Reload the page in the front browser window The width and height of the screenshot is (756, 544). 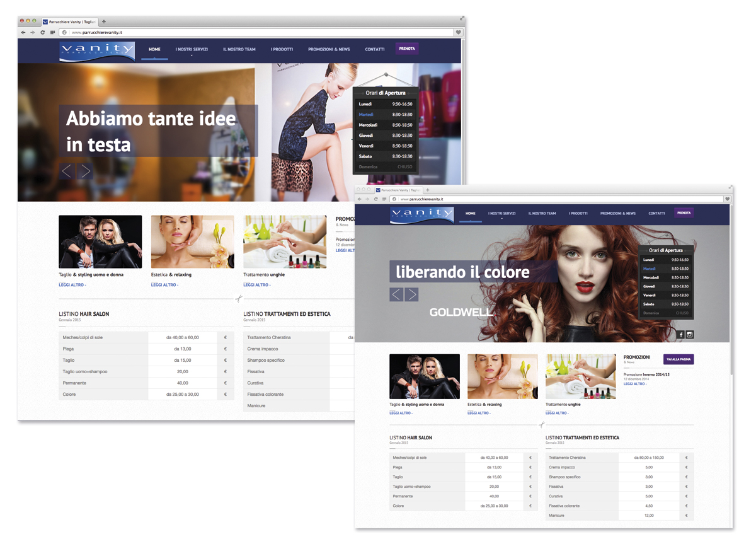376,199
